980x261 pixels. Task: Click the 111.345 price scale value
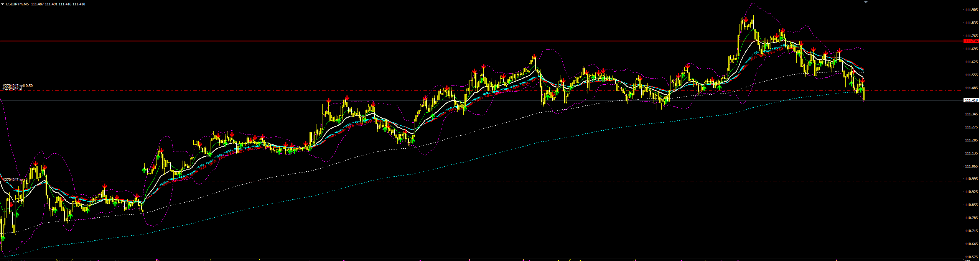971,114
